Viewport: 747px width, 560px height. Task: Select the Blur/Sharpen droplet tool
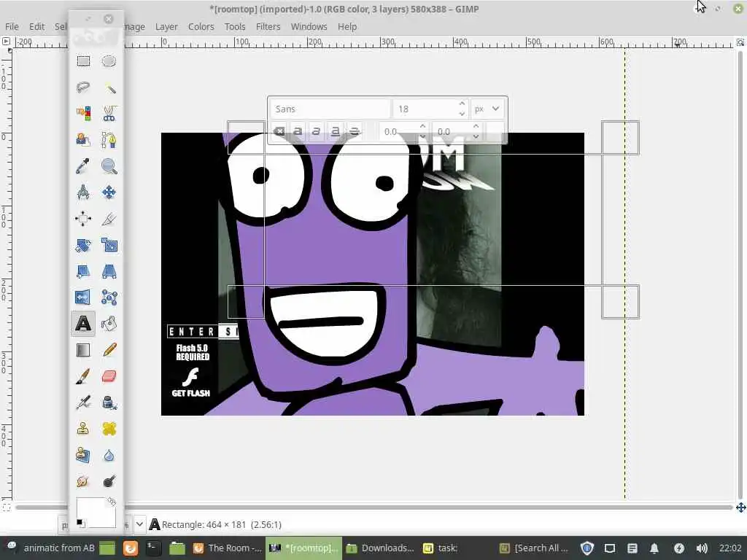[x=109, y=455]
